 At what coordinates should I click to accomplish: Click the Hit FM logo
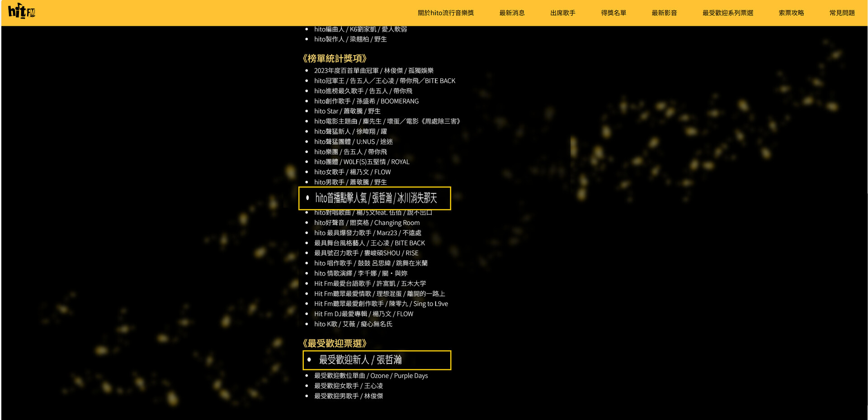pyautogui.click(x=21, y=13)
